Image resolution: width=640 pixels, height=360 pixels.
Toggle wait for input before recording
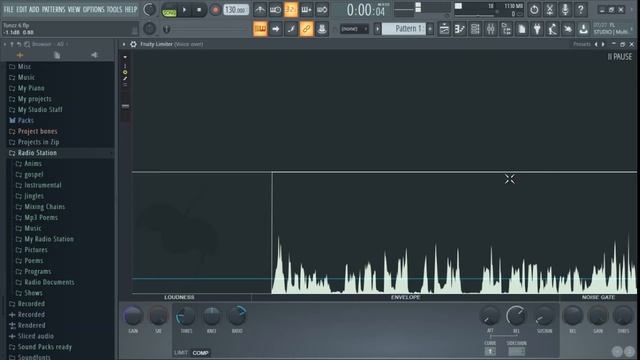pyautogui.click(x=275, y=9)
